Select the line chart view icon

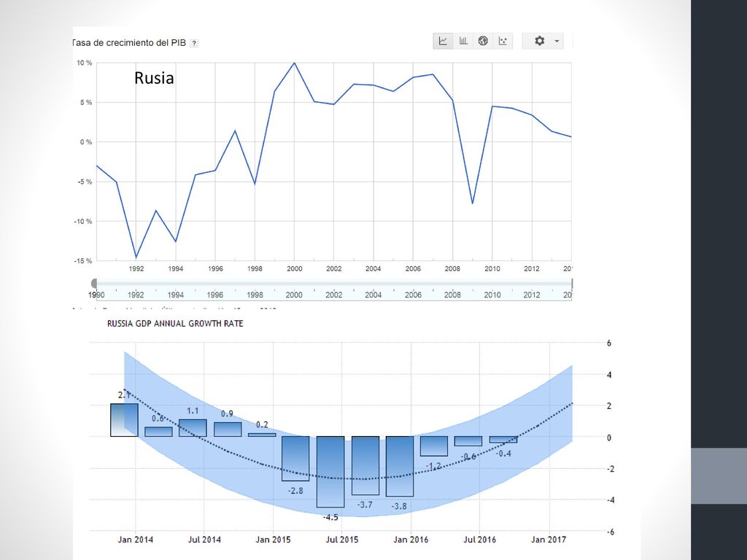[443, 41]
